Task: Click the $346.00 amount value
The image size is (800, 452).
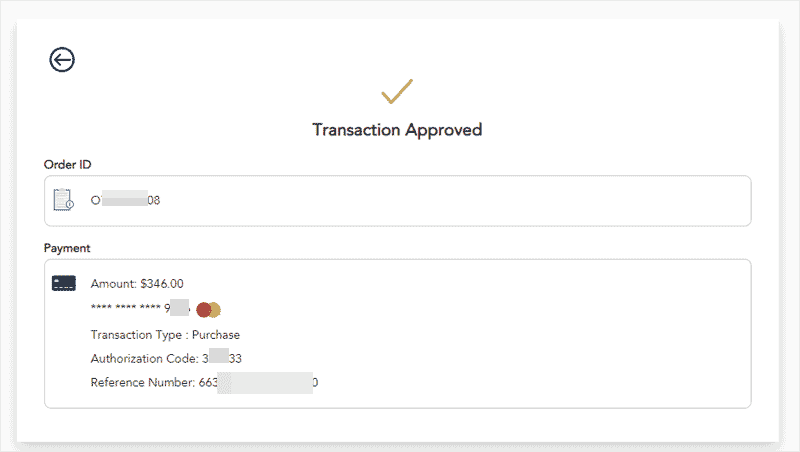Action: click(x=162, y=284)
